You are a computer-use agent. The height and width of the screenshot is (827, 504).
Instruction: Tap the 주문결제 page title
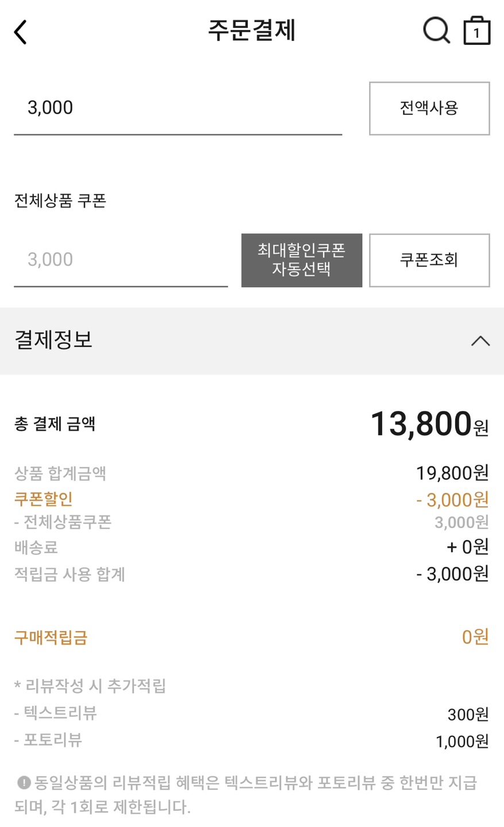pyautogui.click(x=251, y=31)
